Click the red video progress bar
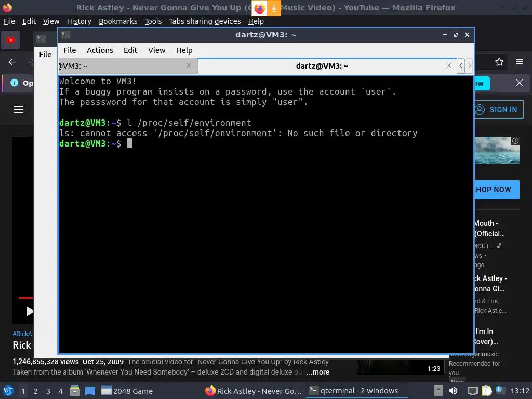The width and height of the screenshot is (532, 399). (x=25, y=298)
